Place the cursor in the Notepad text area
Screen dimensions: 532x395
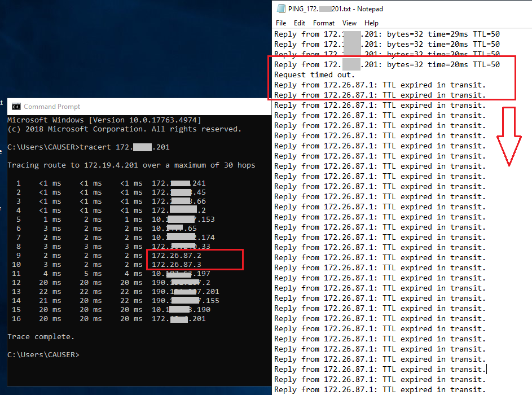pyautogui.click(x=395, y=226)
